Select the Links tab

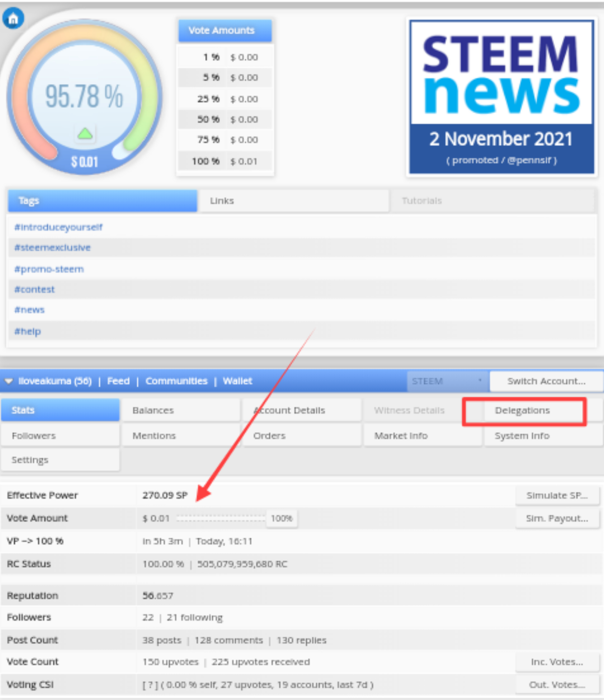294,201
